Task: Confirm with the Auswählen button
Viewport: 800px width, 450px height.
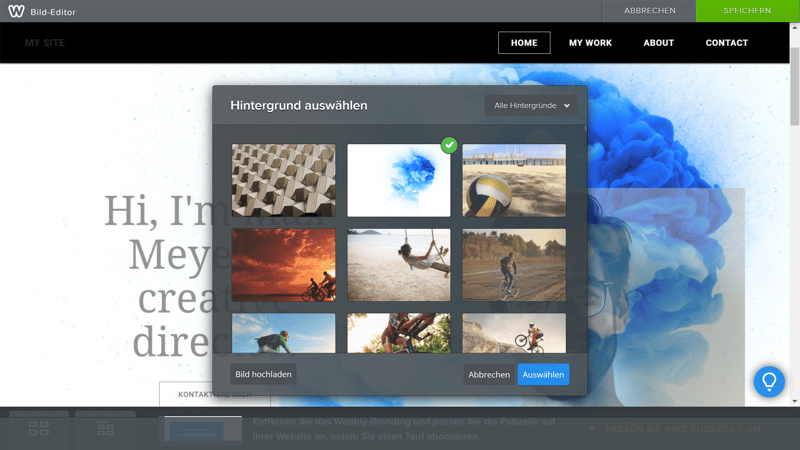Action: point(543,374)
